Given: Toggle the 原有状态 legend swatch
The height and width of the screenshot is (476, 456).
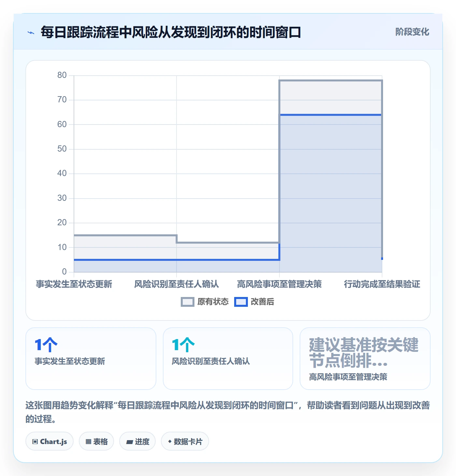Looking at the screenshot, I should coord(188,302).
